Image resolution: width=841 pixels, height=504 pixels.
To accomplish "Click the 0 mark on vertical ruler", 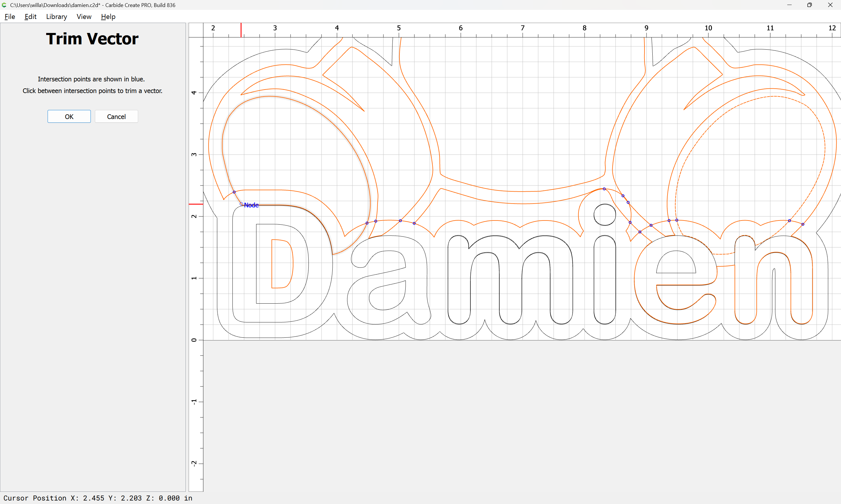I will tap(194, 340).
